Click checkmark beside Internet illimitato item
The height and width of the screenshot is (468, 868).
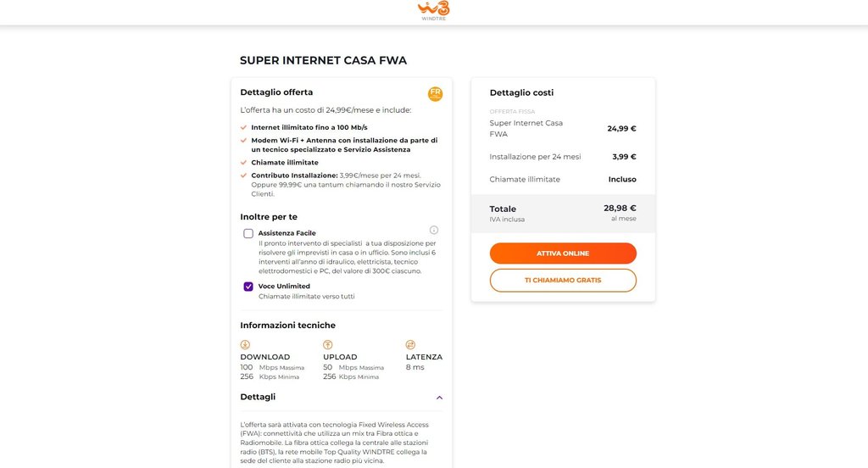click(x=243, y=127)
